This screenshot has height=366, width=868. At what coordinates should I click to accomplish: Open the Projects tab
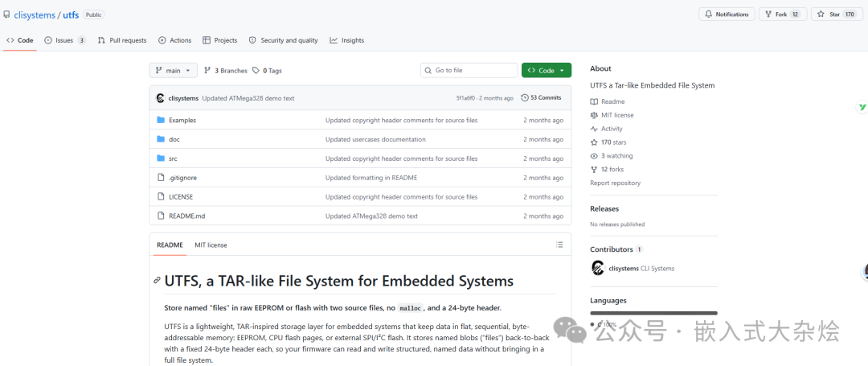pyautogui.click(x=219, y=40)
